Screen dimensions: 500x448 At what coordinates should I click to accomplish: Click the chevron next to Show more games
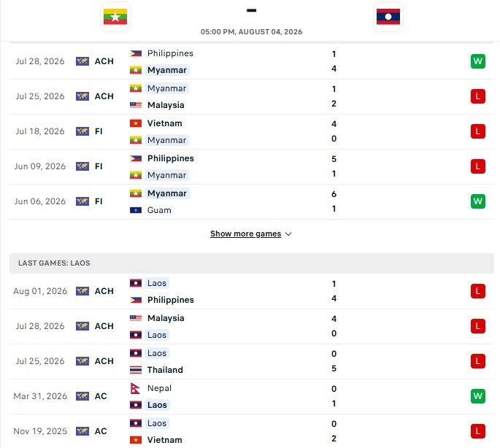coord(288,234)
